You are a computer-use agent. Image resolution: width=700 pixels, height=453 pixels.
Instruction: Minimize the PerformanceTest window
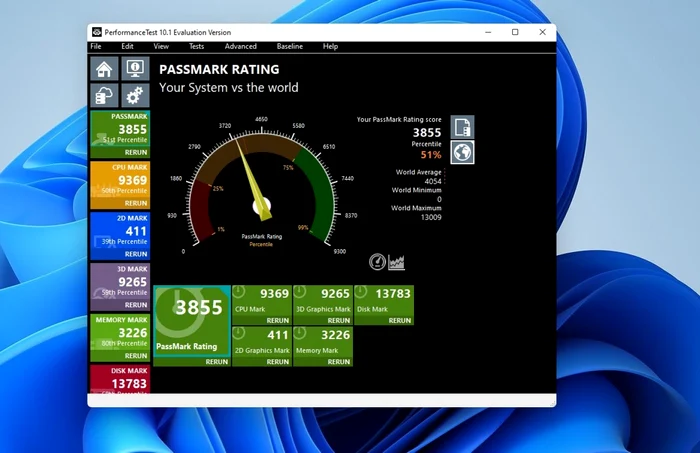click(x=488, y=32)
